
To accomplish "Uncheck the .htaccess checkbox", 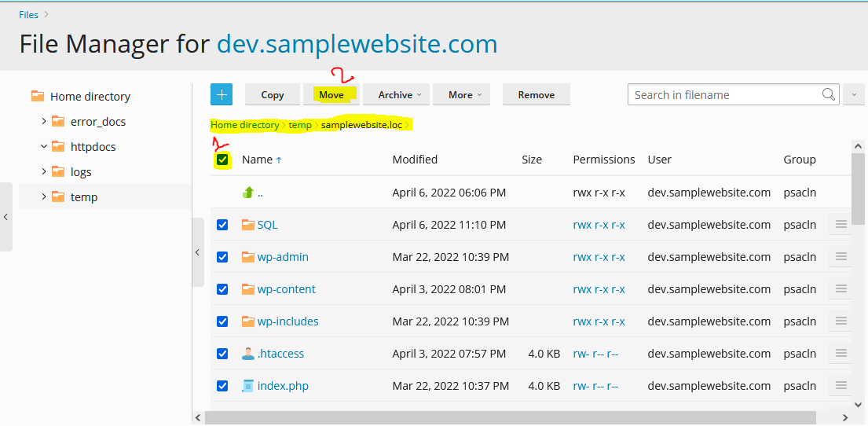I will pos(222,354).
